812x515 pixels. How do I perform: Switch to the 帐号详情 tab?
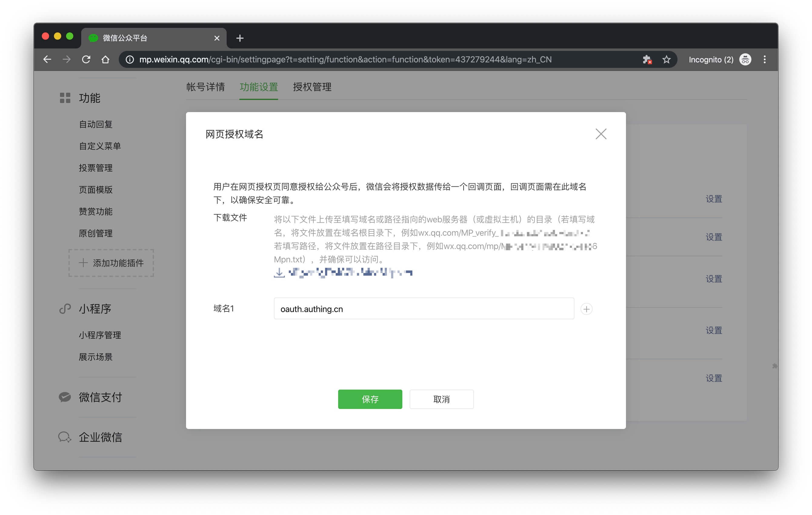pos(205,87)
